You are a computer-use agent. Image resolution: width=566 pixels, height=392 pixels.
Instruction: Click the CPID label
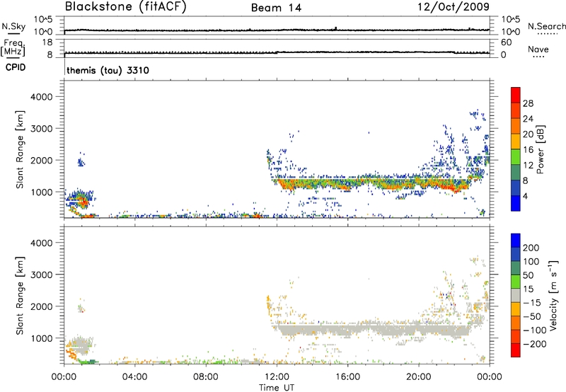coord(16,67)
